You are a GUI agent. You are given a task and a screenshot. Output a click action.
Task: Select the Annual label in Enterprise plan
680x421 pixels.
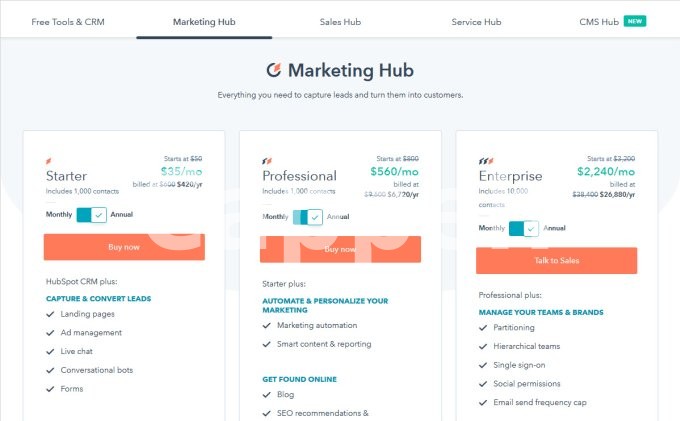tap(554, 228)
